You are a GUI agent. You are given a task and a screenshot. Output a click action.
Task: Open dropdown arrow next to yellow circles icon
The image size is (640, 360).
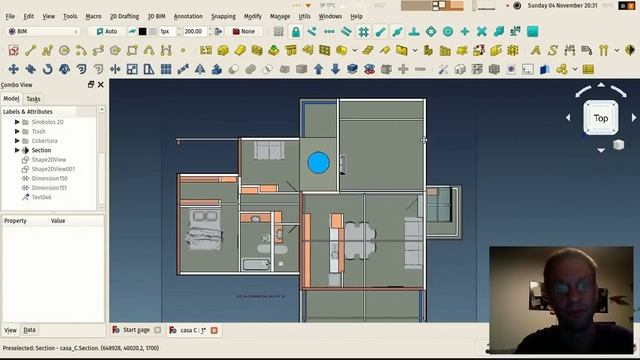click(x=575, y=69)
